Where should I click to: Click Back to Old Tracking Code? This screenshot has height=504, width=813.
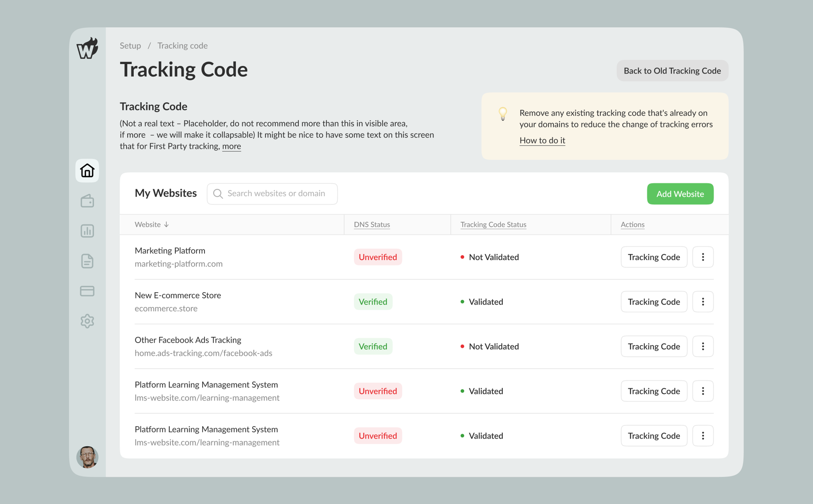[x=672, y=71]
